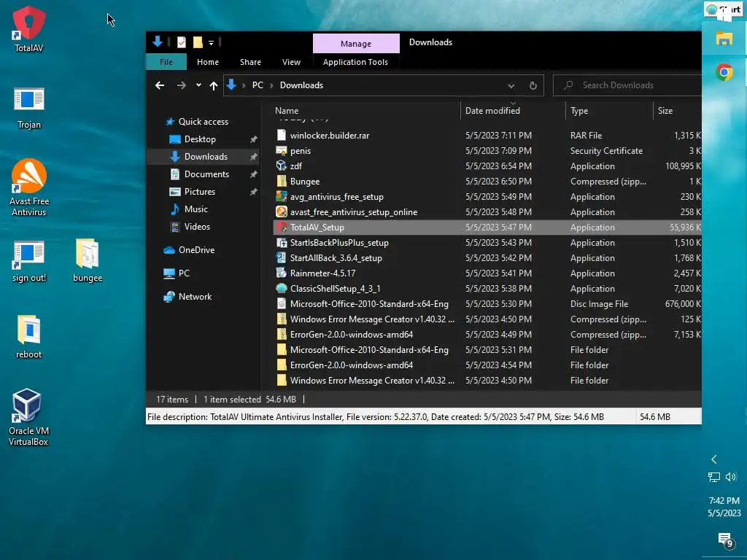This screenshot has width=747, height=560.
Task: Open the TotalAV desktop shortcut
Action: 28,28
